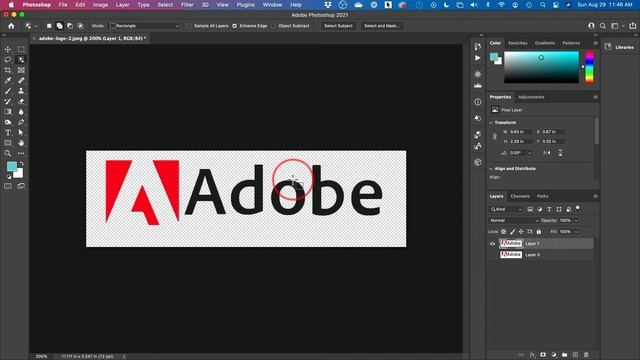Select the Horizontal Type tool
Screen dimensions: 640x360
[x=8, y=133]
